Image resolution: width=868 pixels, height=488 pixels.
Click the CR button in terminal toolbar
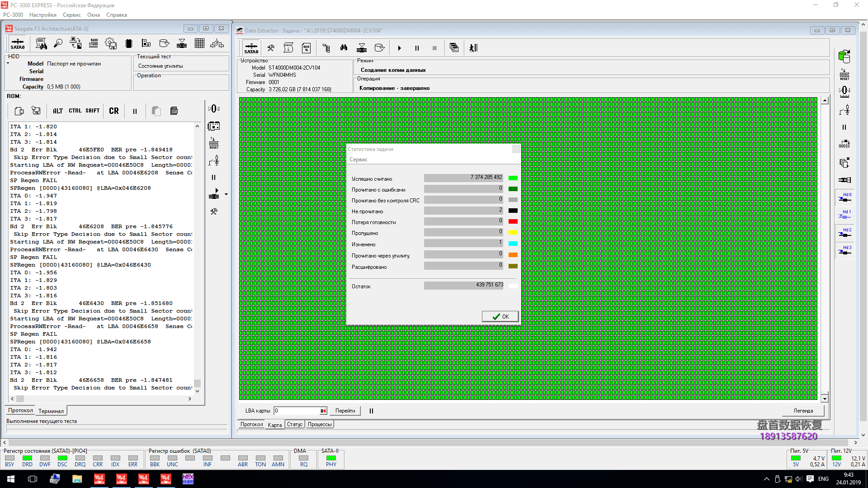click(114, 111)
